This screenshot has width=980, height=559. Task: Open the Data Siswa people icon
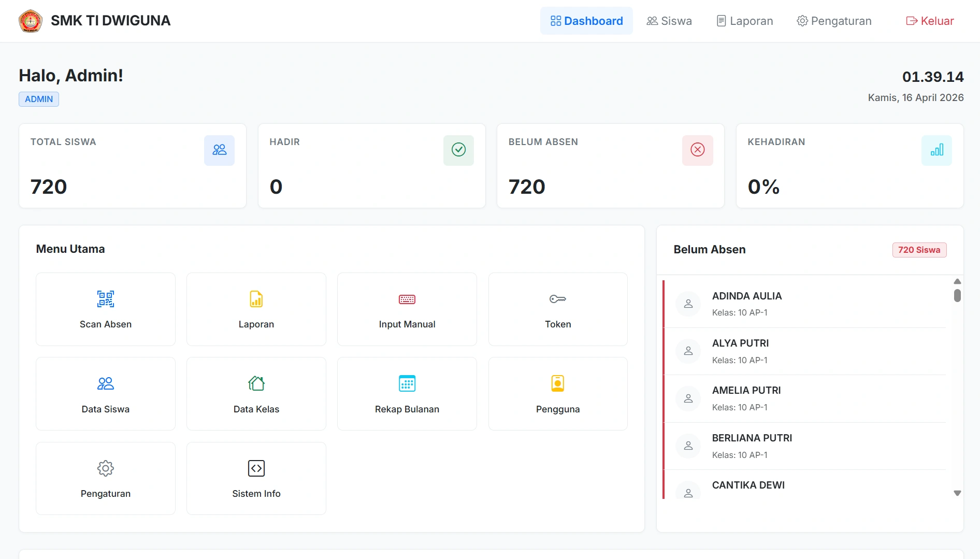[106, 383]
